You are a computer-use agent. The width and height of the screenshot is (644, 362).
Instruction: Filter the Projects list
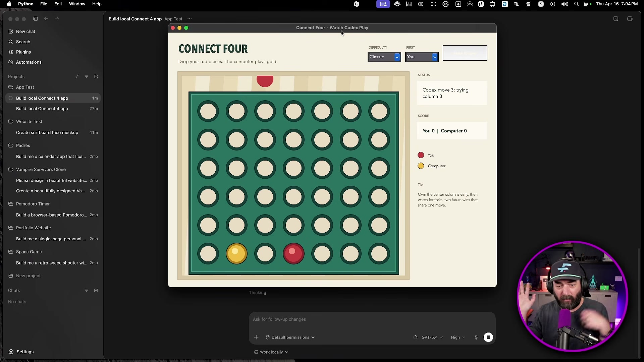87,76
